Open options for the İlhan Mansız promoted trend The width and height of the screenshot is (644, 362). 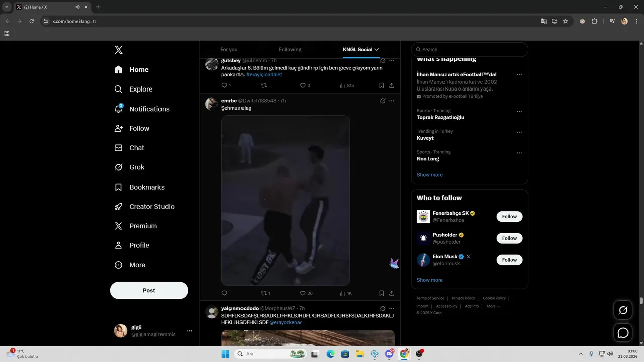pos(519,74)
